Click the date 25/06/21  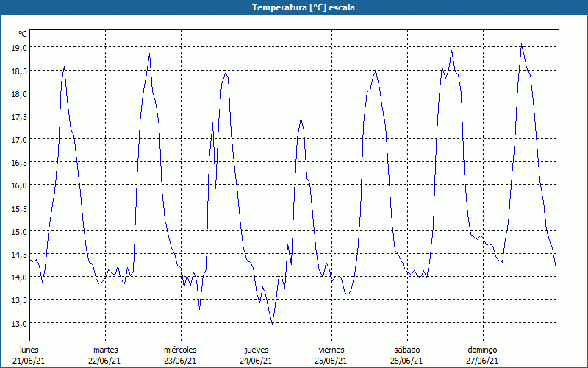[331, 361]
